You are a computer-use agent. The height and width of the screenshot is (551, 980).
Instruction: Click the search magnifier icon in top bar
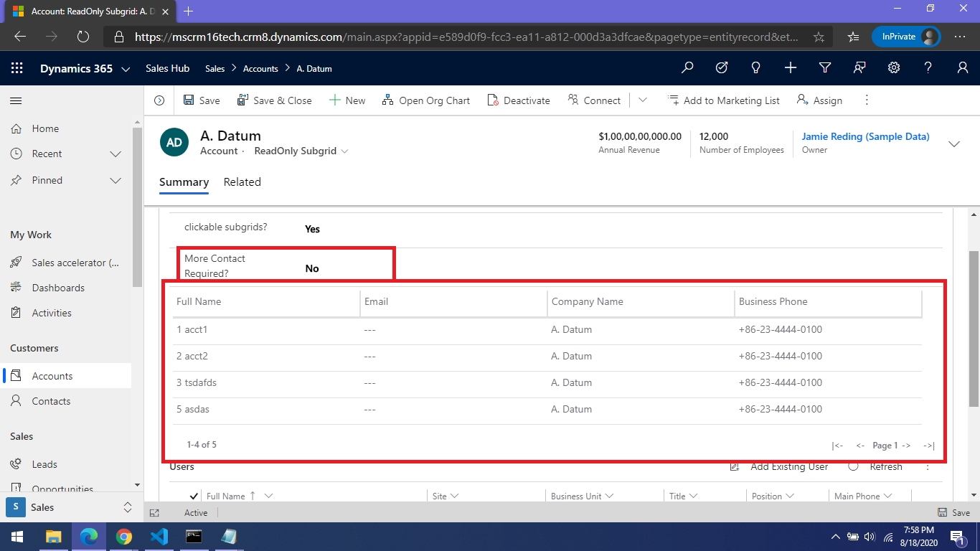click(687, 68)
